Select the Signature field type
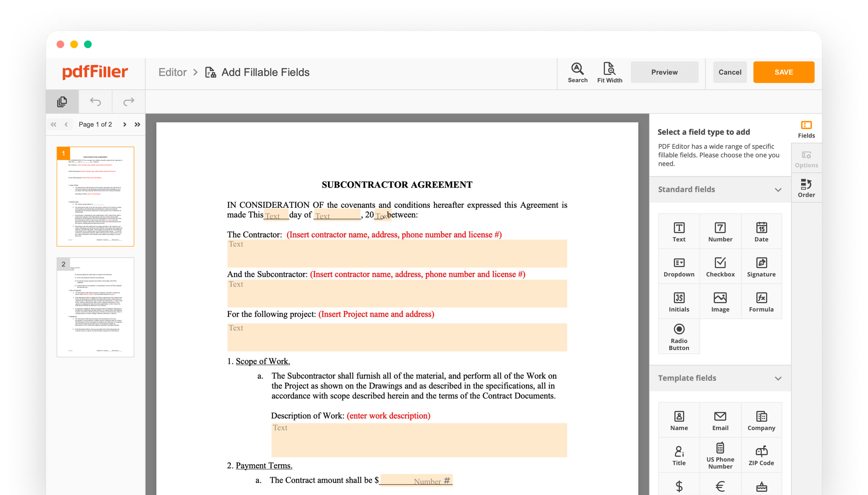Image resolution: width=868 pixels, height=495 pixels. coord(761,267)
